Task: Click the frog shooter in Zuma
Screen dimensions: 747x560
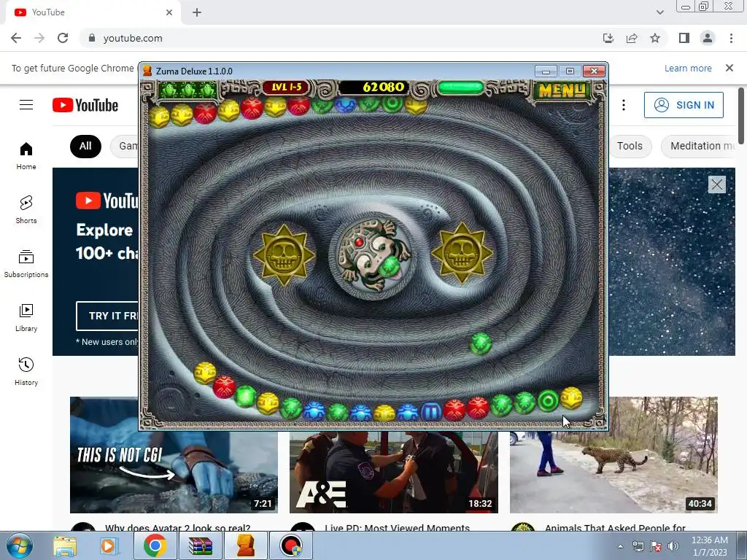Action: [373, 254]
